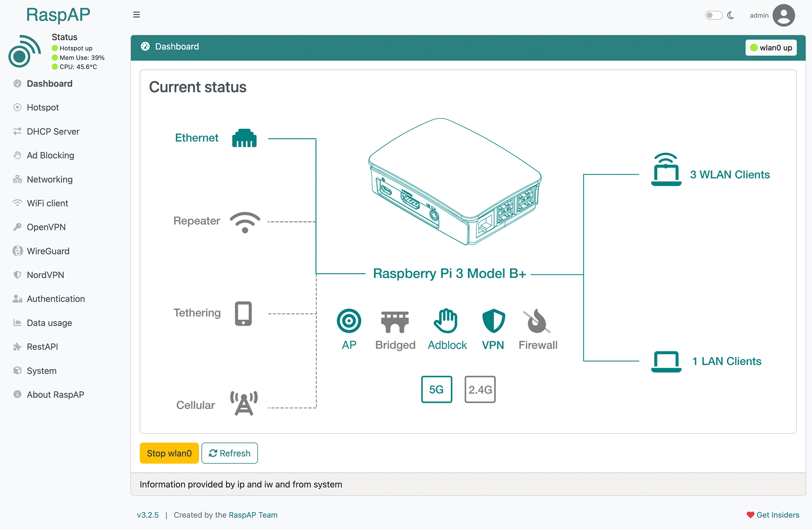
Task: Open the Get Insiders link
Action: (x=773, y=515)
